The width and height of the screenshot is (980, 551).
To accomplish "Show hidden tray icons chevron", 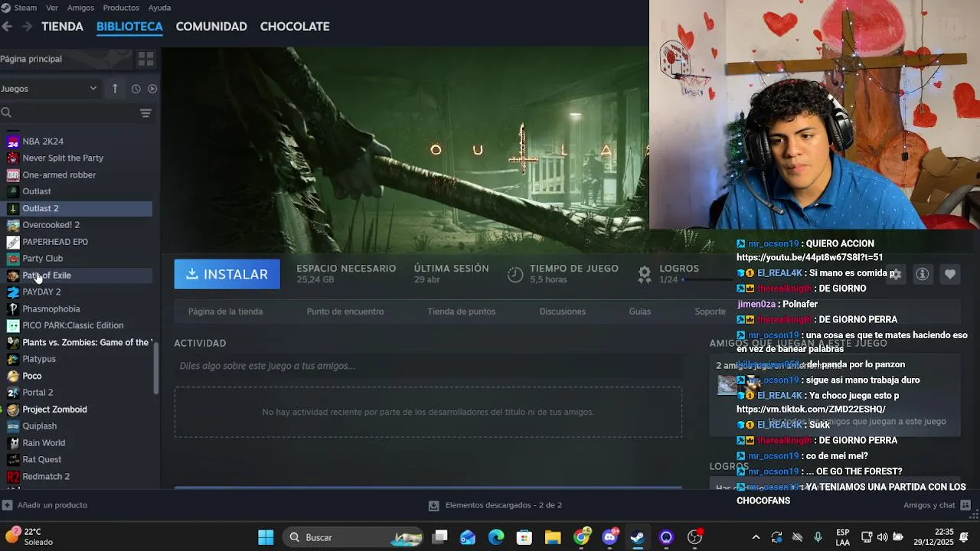I will (756, 537).
